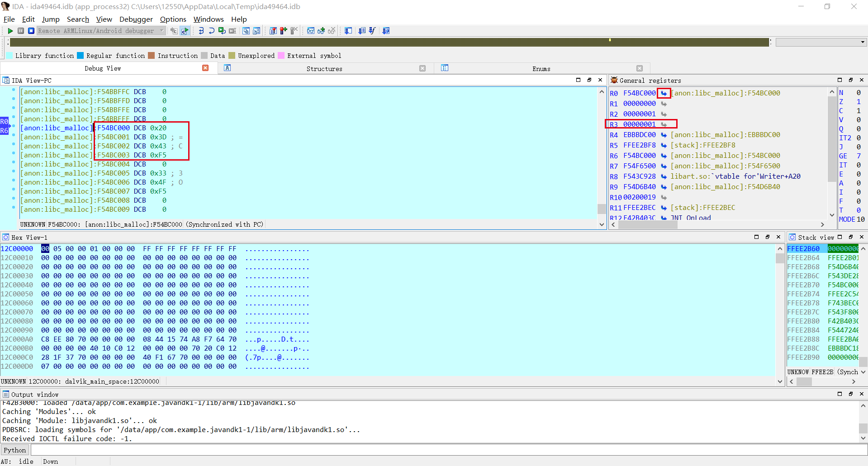Click the Add breakpoint toolbar icon
The height and width of the screenshot is (466, 868).
tap(284, 31)
